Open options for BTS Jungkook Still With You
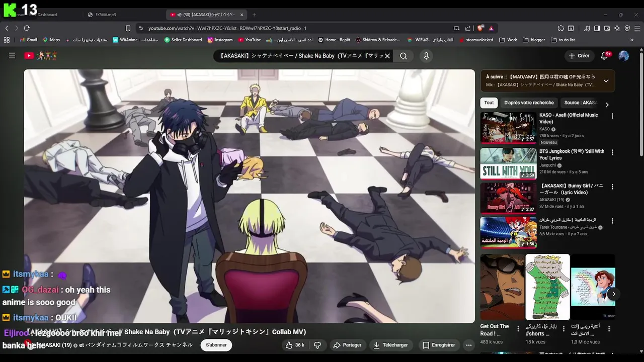644x362 pixels. coord(612,152)
